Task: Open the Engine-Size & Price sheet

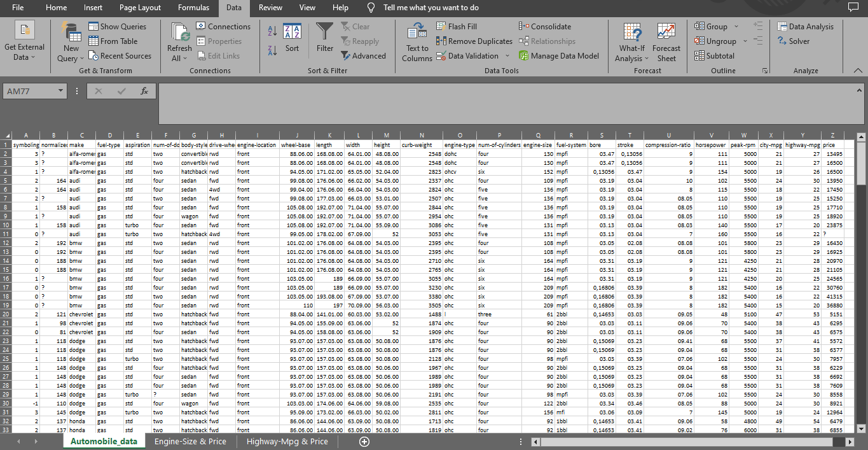Action: 190,441
